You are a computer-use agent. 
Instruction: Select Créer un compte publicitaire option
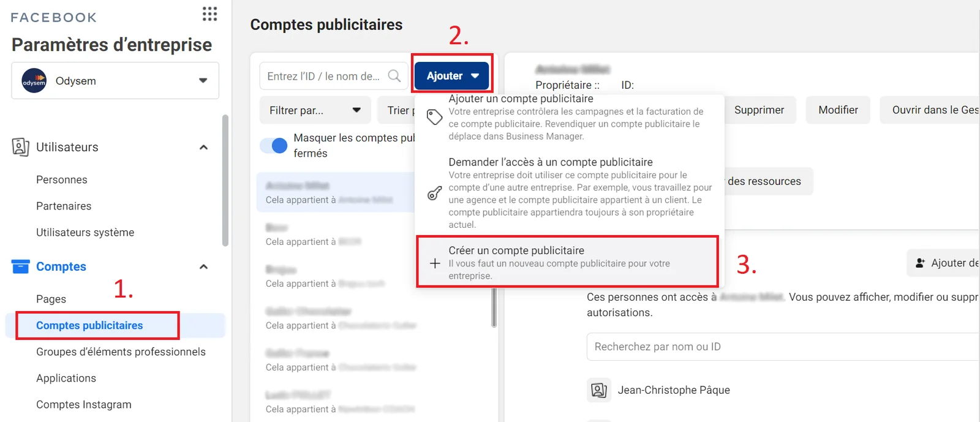point(567,262)
